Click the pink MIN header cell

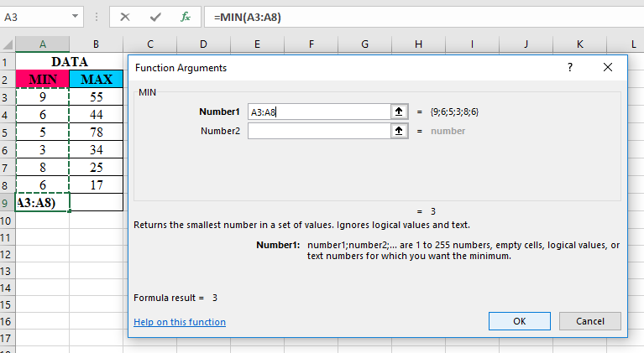coord(43,79)
